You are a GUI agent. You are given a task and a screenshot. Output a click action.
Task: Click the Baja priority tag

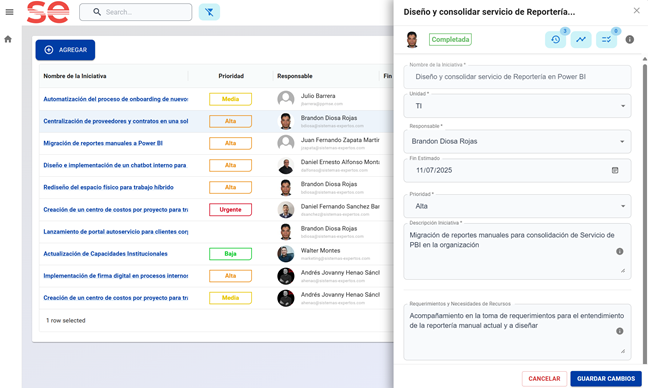pyautogui.click(x=230, y=254)
